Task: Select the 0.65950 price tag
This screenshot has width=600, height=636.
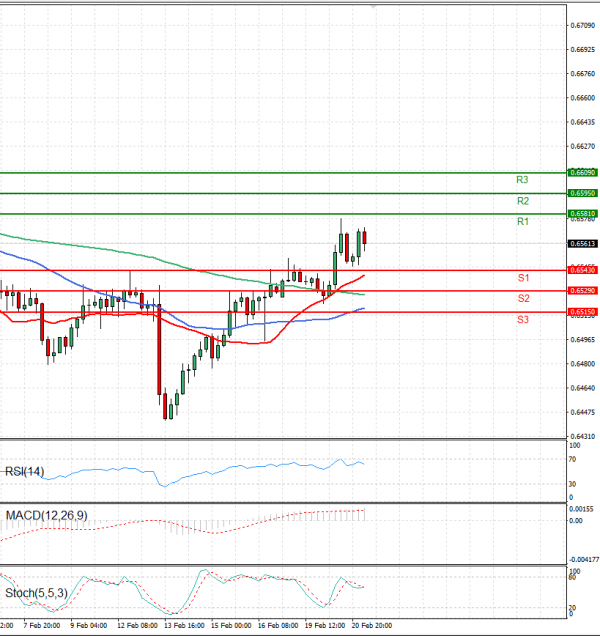Action: (x=583, y=193)
